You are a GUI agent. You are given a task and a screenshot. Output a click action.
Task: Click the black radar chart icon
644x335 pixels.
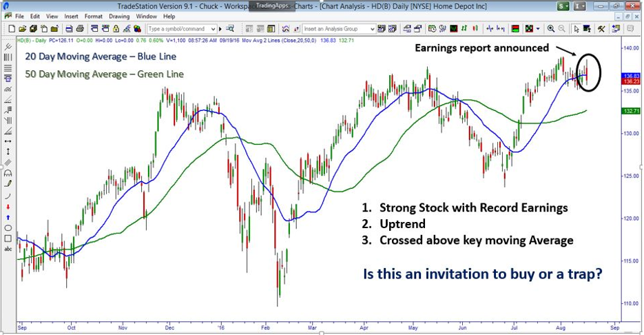[453, 29]
